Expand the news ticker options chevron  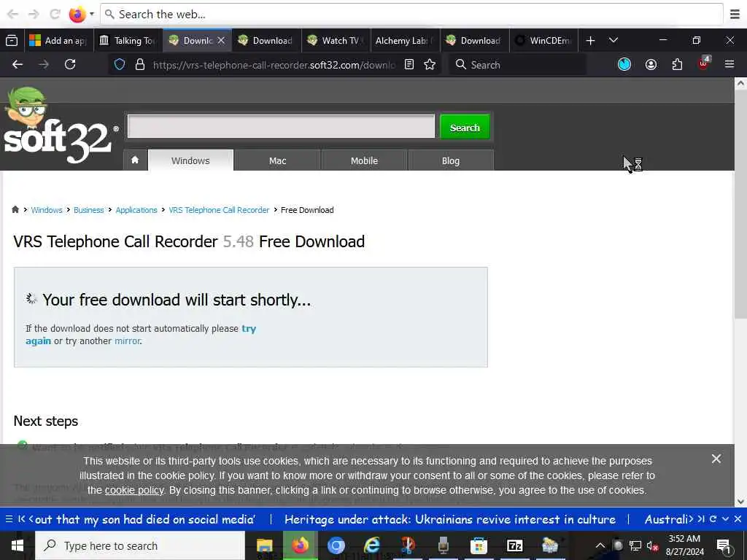[726, 519]
